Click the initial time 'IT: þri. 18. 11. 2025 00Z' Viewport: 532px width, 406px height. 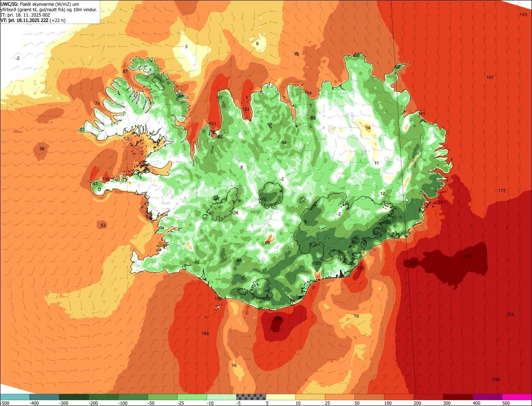click(25, 15)
